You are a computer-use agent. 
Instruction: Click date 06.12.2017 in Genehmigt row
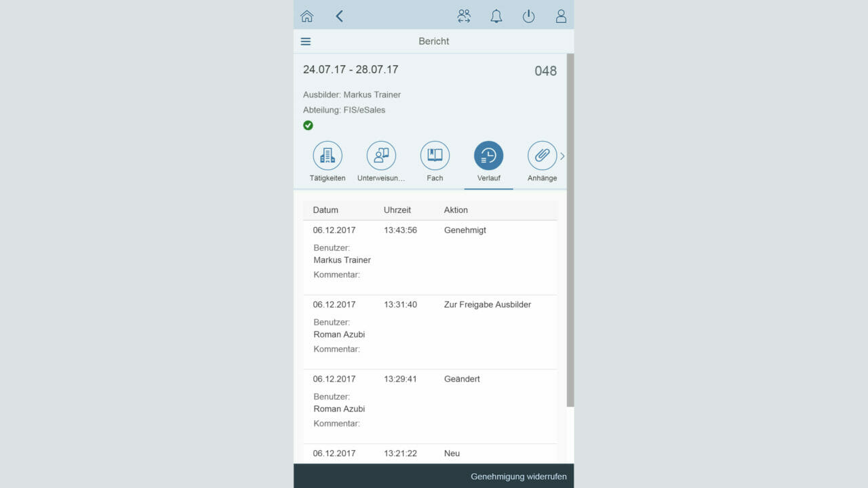click(334, 230)
